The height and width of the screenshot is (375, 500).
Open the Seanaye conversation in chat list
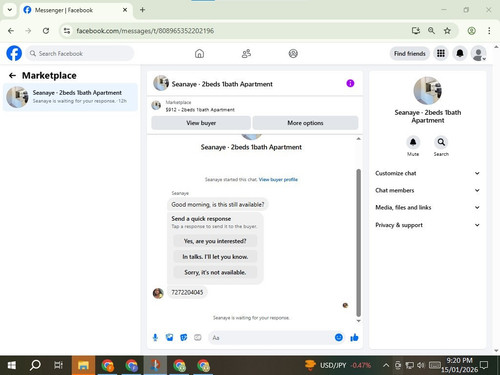click(x=70, y=97)
